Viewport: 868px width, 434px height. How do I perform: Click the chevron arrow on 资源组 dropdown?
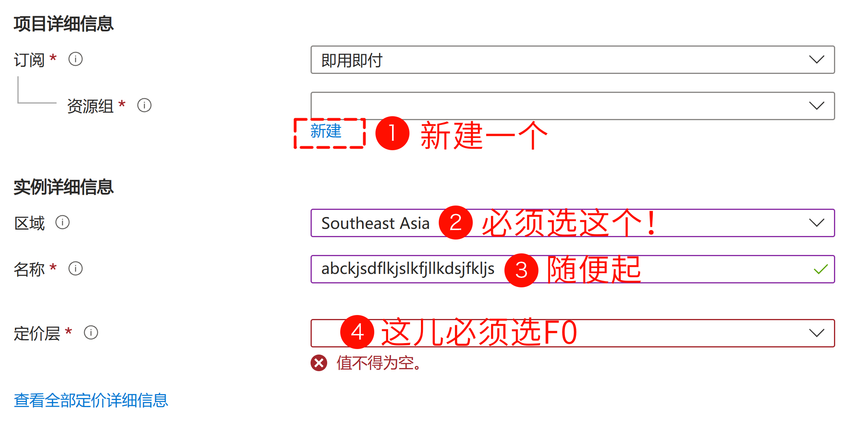817,106
